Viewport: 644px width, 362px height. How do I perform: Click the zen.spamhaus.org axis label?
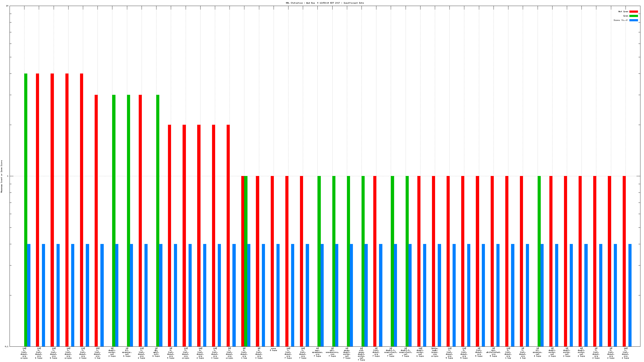pos(317,352)
